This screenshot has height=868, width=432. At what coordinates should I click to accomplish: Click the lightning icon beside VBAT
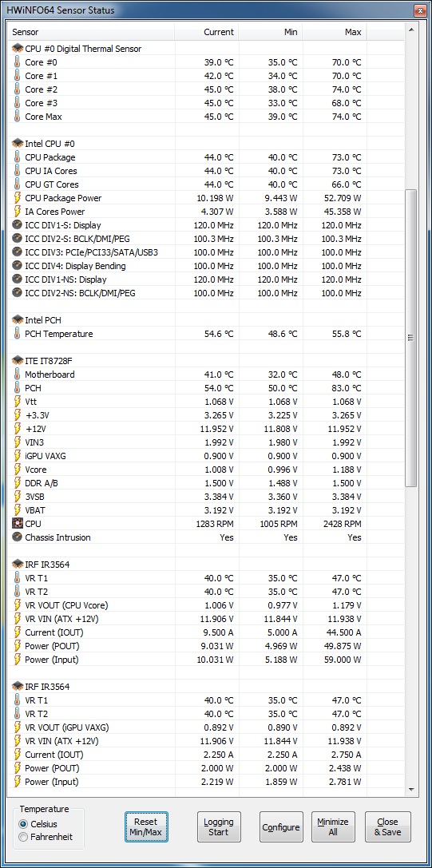point(18,509)
